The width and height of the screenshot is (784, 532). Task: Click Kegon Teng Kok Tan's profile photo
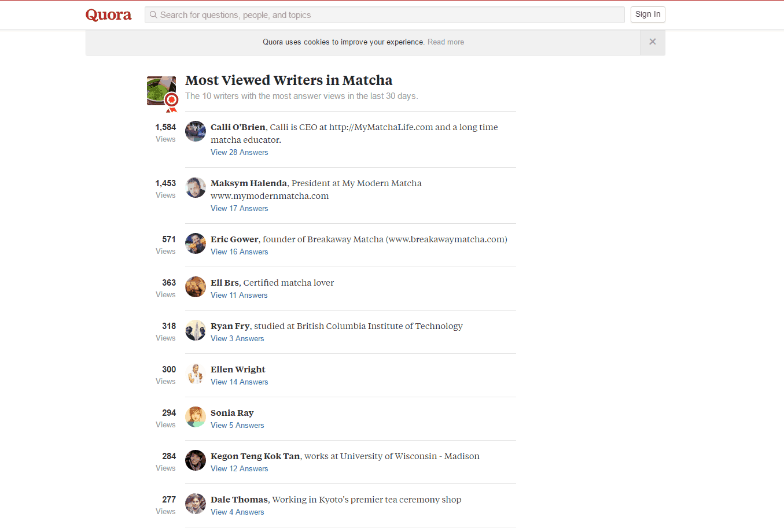(196, 460)
